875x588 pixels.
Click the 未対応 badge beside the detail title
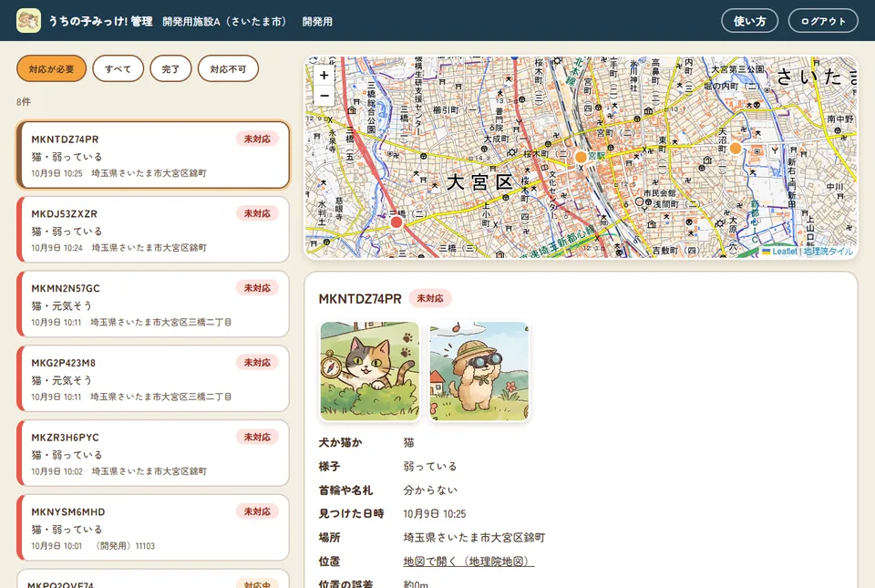pos(430,298)
